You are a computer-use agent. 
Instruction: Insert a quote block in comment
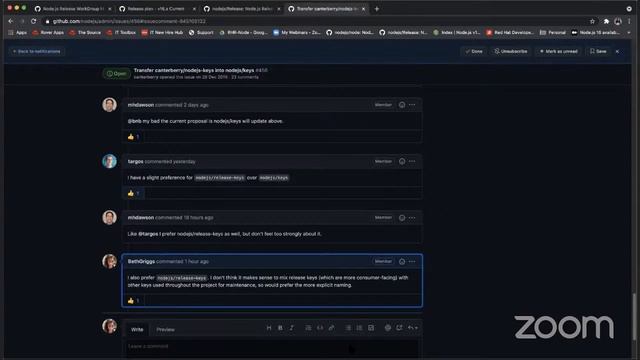pyautogui.click(x=308, y=328)
